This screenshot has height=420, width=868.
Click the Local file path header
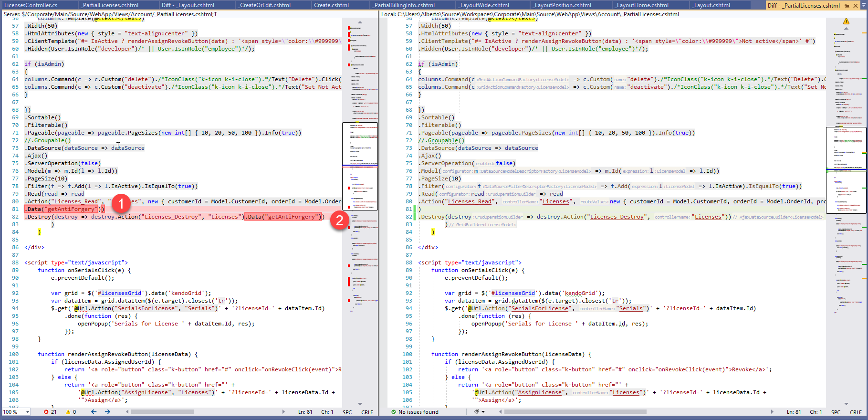(x=530, y=14)
